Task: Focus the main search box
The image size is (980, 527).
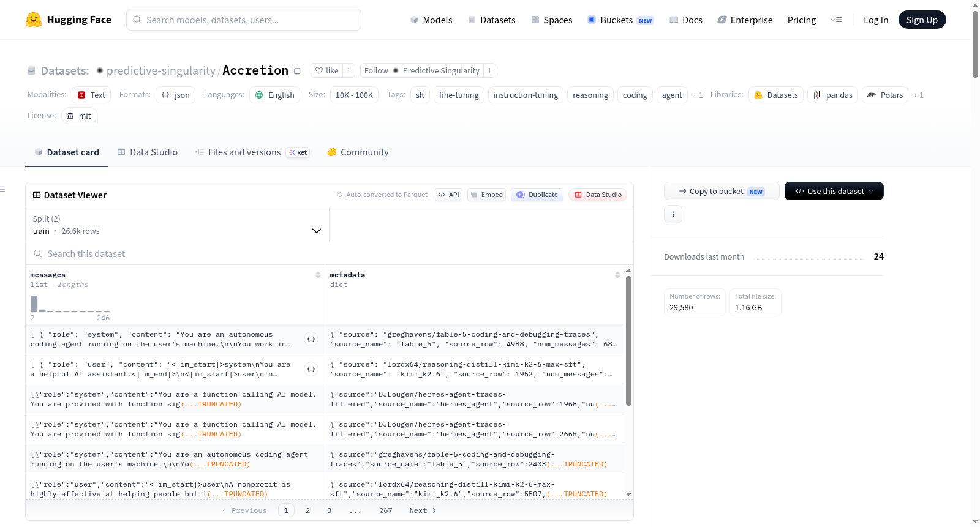Action: coord(244,20)
